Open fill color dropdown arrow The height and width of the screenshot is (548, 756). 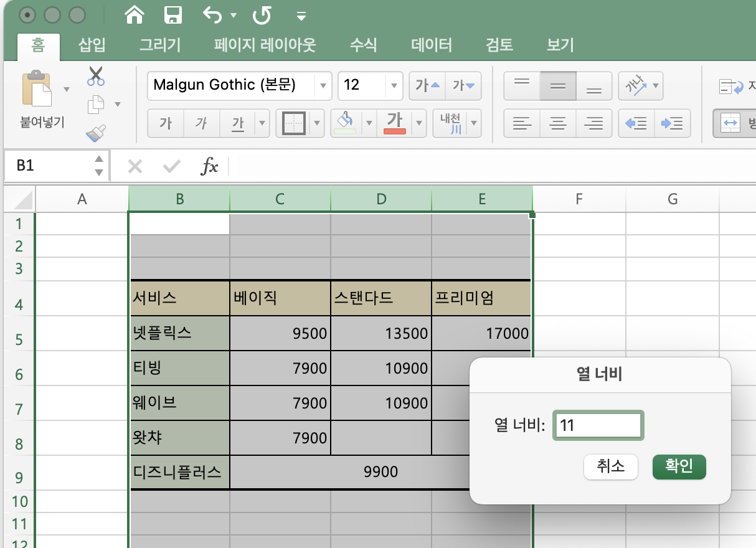click(369, 123)
